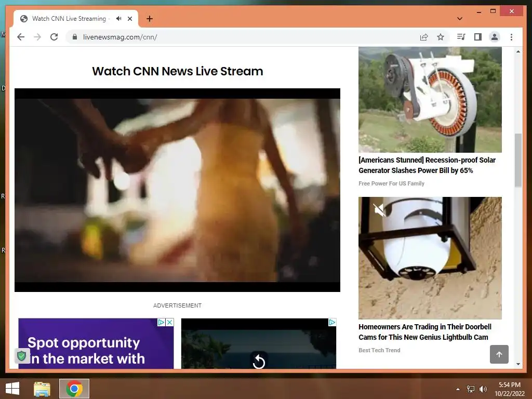Image resolution: width=532 pixels, height=399 pixels.
Task: Open a new tab with plus button
Action: pyautogui.click(x=149, y=19)
